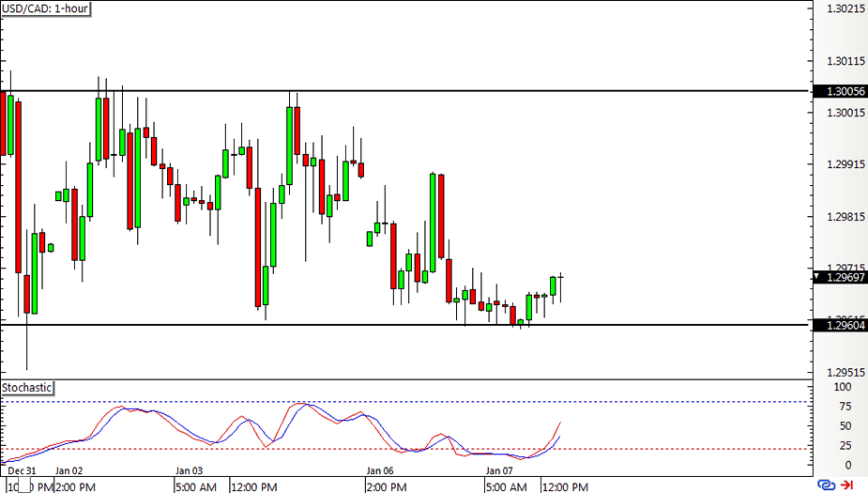The height and width of the screenshot is (493, 868).
Task: Click the 2:00 PM label under Jan 02
Action: coord(75,487)
